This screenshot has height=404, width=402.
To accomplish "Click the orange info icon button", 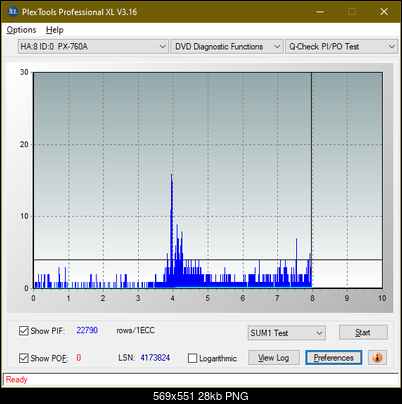I will point(377,358).
